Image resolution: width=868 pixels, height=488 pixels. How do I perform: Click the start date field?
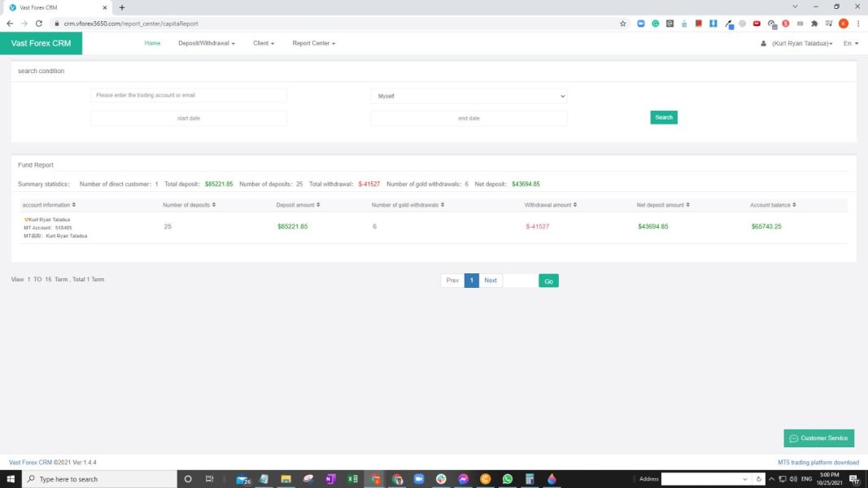pos(189,119)
